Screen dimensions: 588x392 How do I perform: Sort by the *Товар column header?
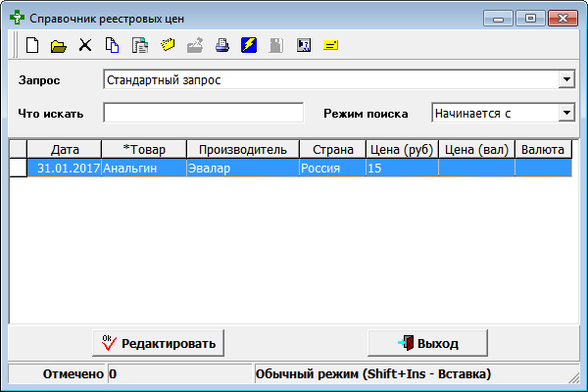point(144,149)
